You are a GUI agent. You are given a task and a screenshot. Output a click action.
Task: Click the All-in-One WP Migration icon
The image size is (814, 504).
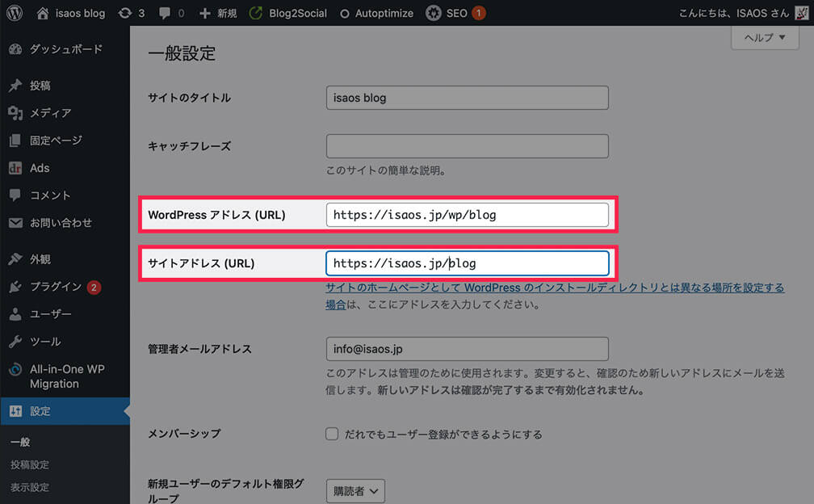(15, 369)
